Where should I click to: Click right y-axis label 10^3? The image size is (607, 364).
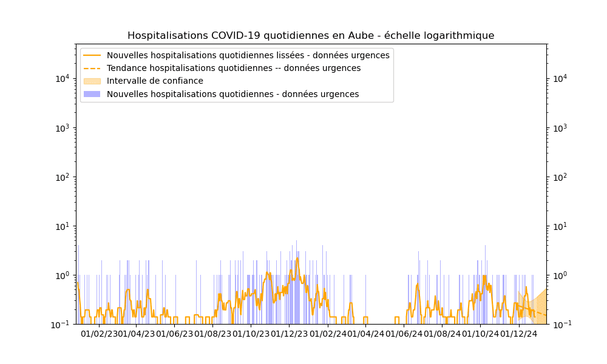560,127
